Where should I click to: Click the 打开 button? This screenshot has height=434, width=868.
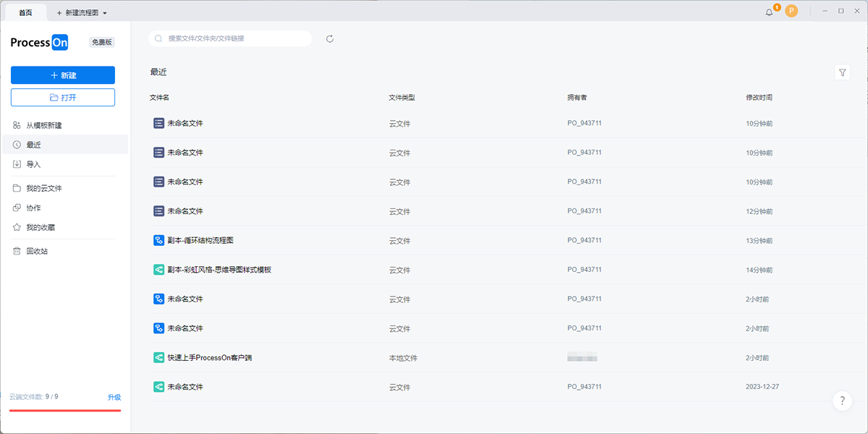coord(63,98)
